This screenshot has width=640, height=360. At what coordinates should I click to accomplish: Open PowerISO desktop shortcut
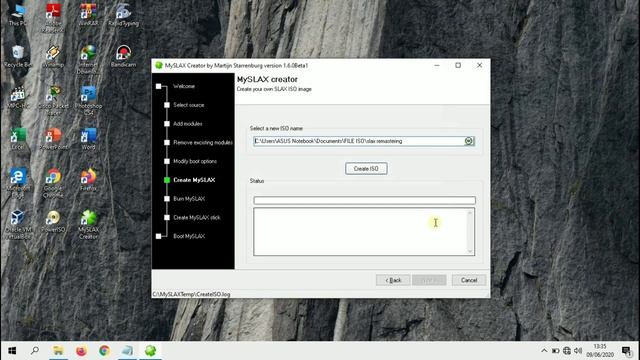[x=53, y=221]
